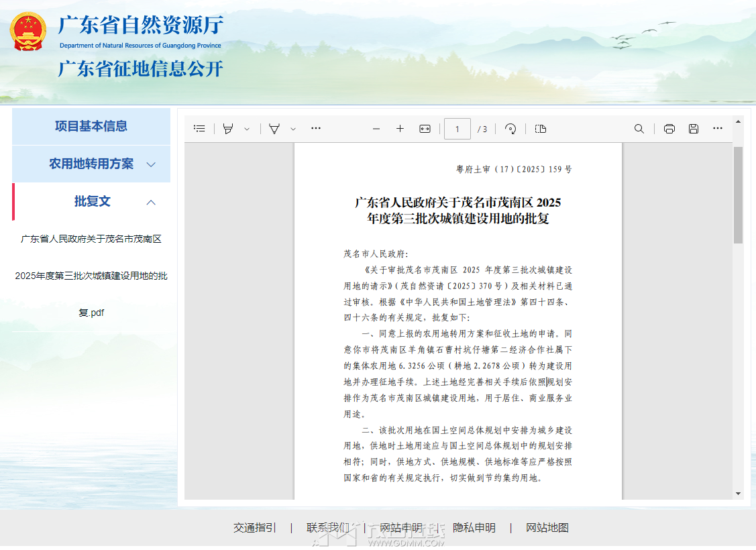Image resolution: width=756 pixels, height=550 pixels.
Task: Click the PDF viewer scroll-down arrow
Action: pos(738,494)
